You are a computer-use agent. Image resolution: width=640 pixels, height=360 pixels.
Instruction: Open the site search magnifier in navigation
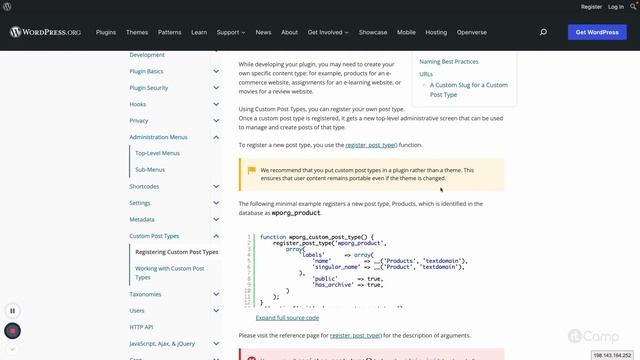pos(543,32)
